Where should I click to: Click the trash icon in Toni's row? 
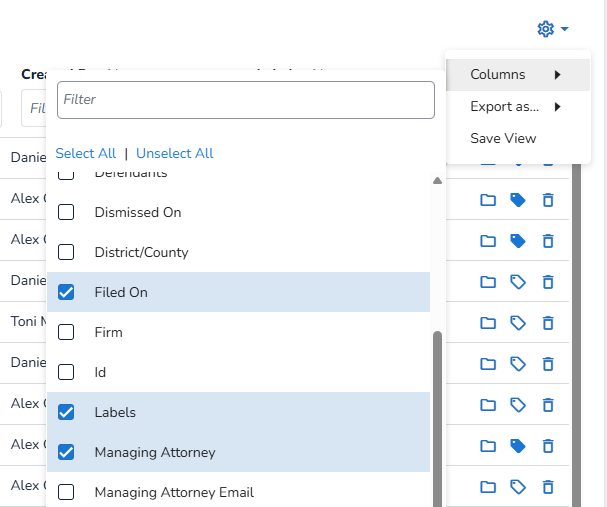pos(548,322)
